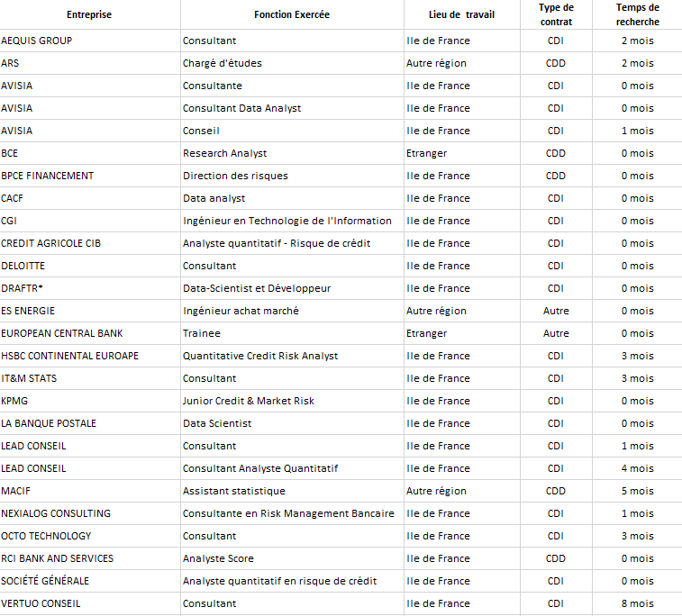This screenshot has height=616, width=682.
Task: Select the 'IT&M STATS' cell
Action: pos(90,378)
